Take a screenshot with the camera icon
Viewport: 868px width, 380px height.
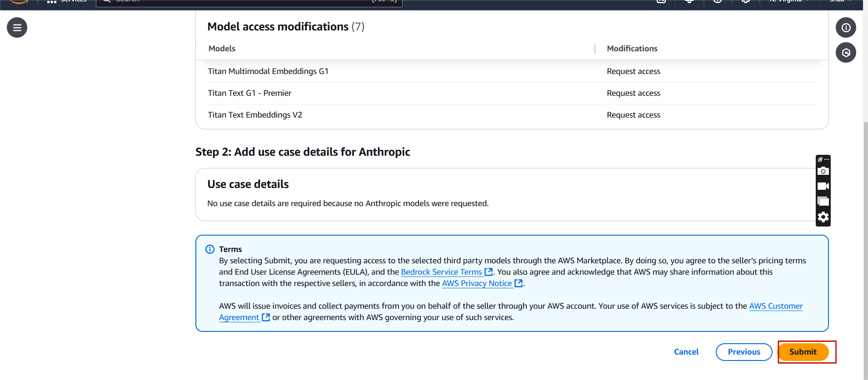click(823, 171)
